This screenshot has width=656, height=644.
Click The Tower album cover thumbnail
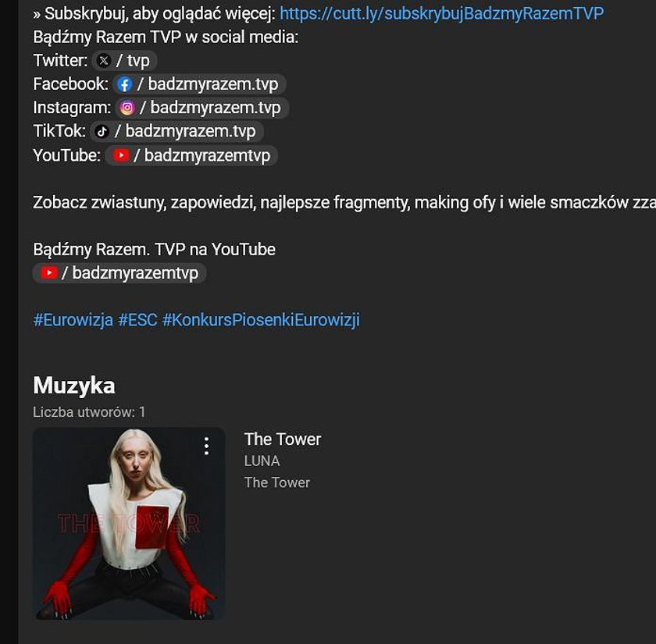pyautogui.click(x=129, y=524)
